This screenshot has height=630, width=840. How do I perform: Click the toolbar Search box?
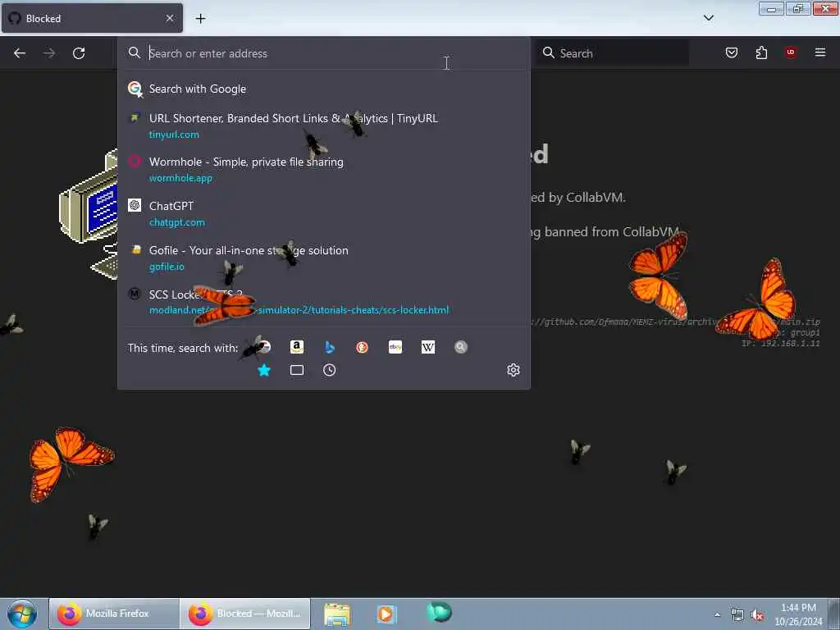click(612, 53)
